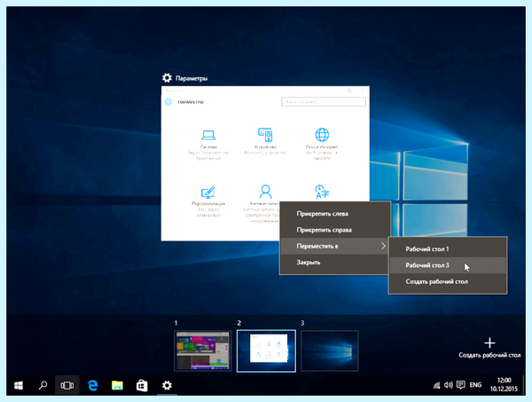Open the Action Center notifications icon

(460, 385)
